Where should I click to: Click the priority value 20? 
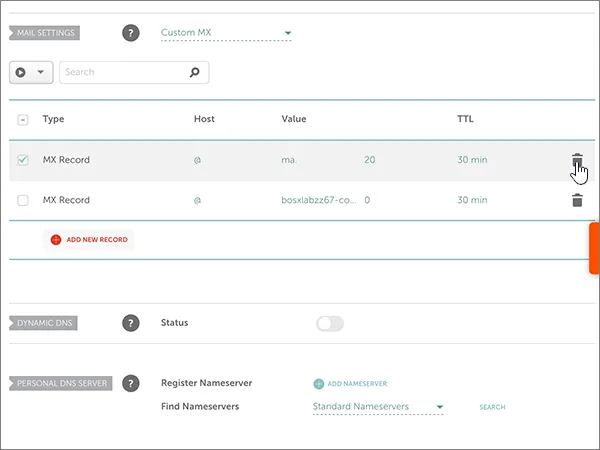coord(370,160)
